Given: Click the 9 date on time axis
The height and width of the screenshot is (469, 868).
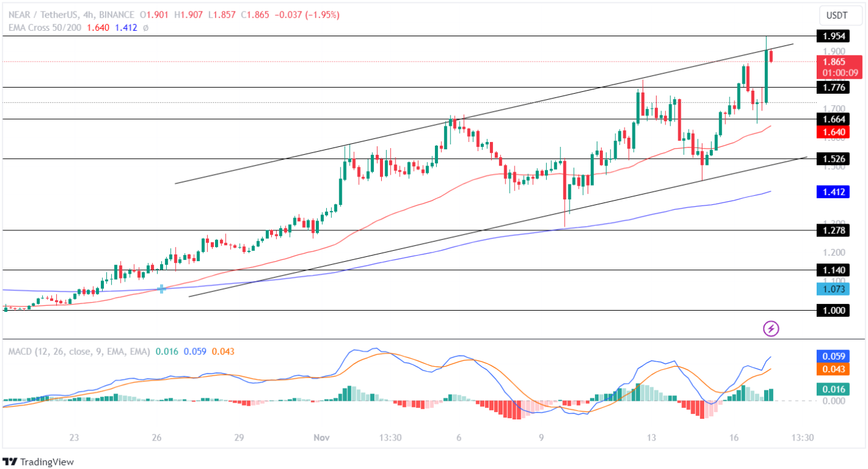Looking at the screenshot, I should coord(541,438).
